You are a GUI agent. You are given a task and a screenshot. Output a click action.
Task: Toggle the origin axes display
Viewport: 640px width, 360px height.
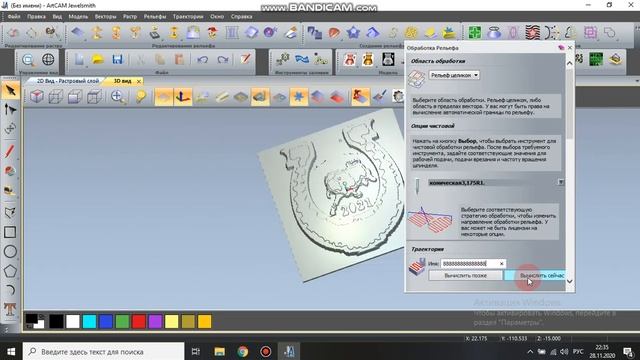click(x=182, y=97)
